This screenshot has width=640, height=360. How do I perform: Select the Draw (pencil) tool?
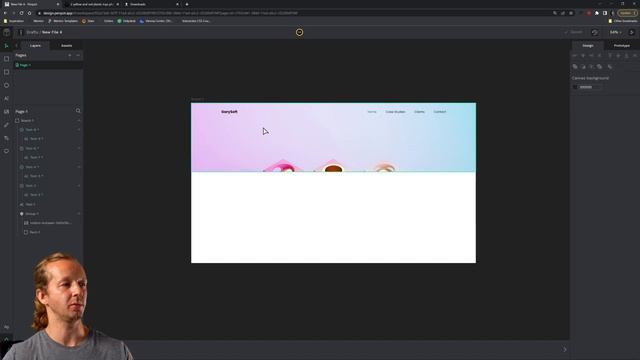coord(6,125)
